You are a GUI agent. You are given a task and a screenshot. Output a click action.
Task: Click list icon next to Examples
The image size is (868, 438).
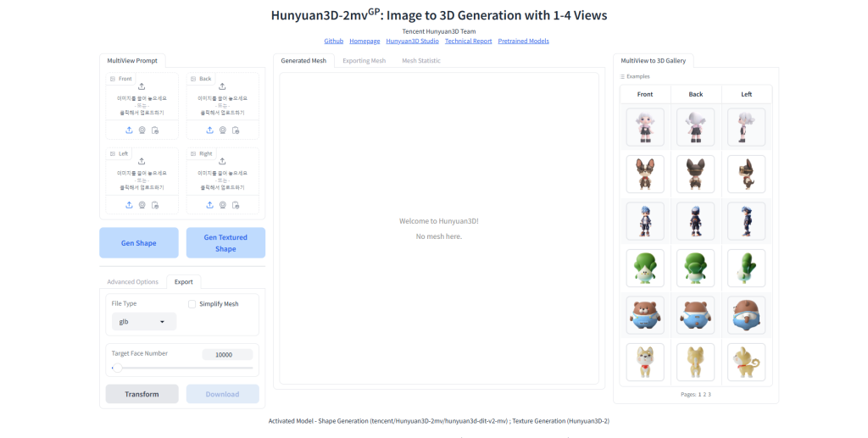click(622, 77)
